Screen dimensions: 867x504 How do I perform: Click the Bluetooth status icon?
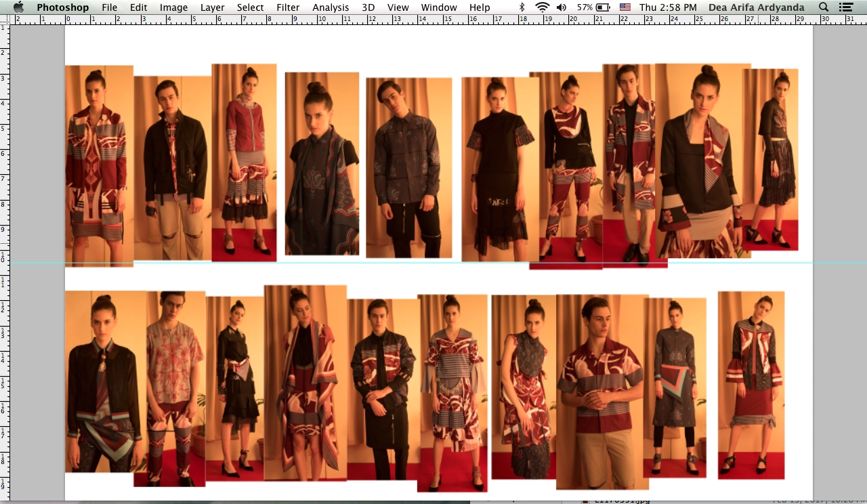coord(522,7)
